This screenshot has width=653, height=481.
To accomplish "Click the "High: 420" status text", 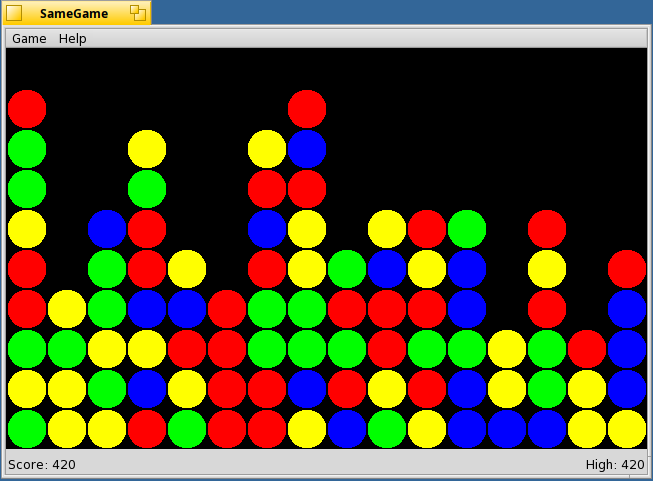I will (615, 464).
